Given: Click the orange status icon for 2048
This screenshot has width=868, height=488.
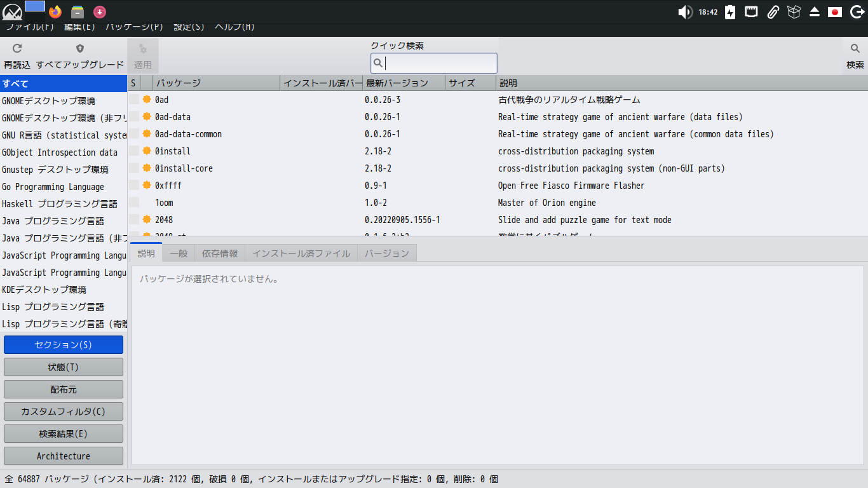Looking at the screenshot, I should tap(147, 220).
